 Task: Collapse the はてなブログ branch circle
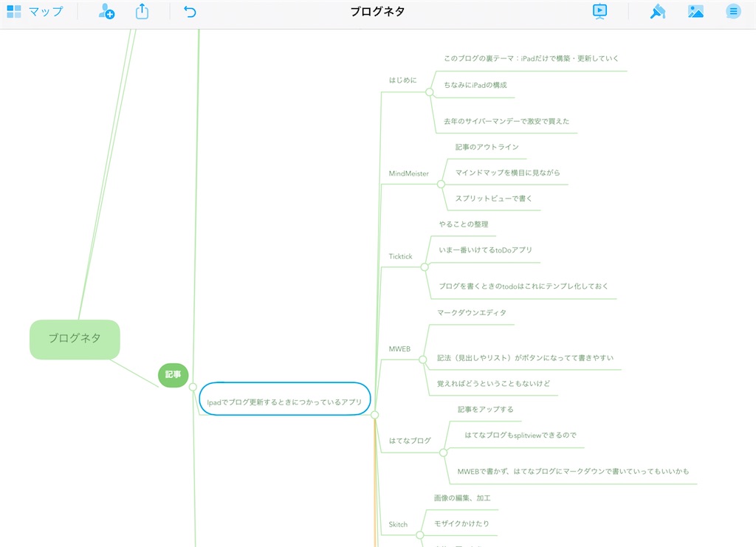pos(444,453)
